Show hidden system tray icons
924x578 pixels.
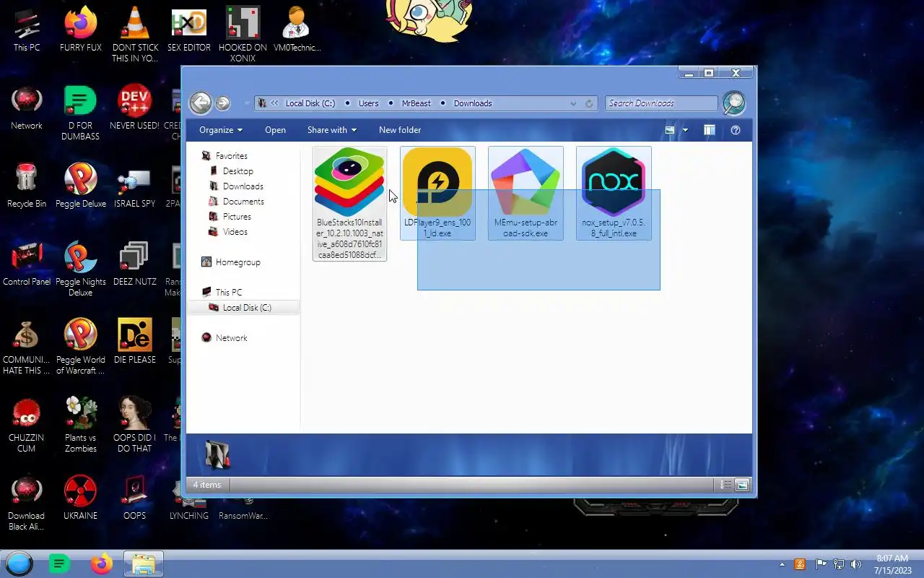point(782,564)
